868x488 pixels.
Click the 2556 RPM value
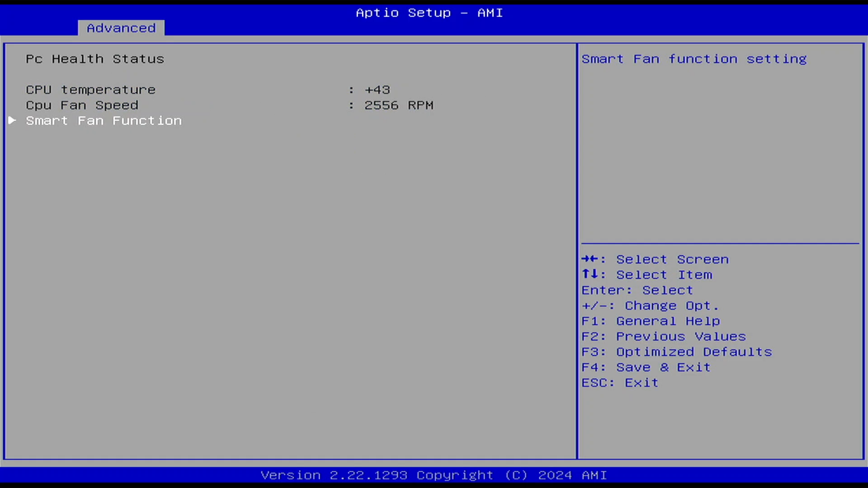pos(399,105)
